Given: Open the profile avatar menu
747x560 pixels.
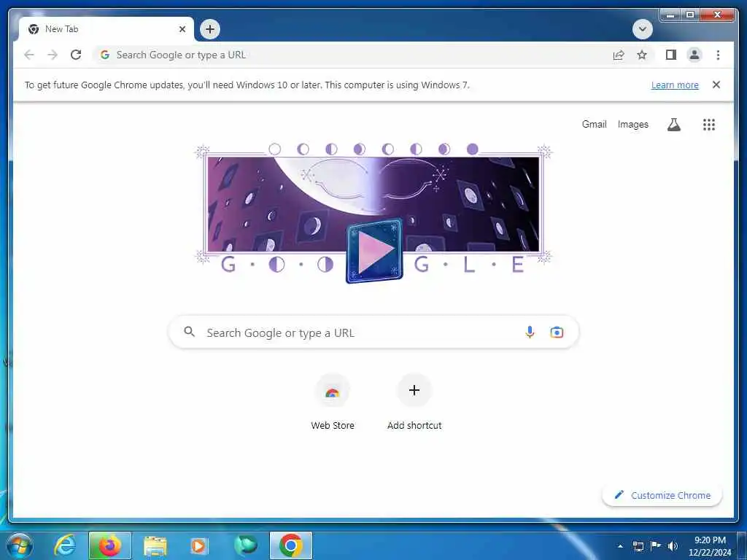Looking at the screenshot, I should coord(694,55).
